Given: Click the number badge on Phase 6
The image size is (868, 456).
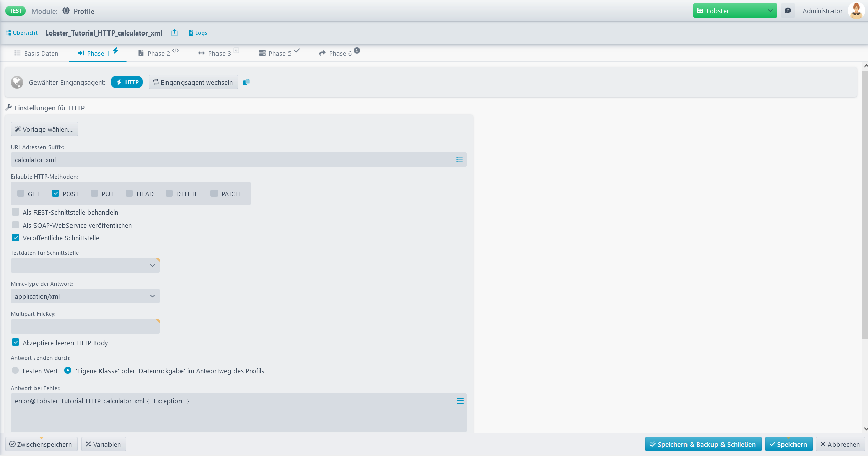Looking at the screenshot, I should tap(357, 50).
